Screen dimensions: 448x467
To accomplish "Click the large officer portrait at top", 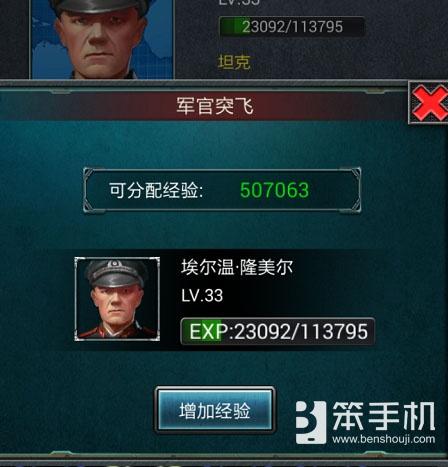I will pos(102,39).
